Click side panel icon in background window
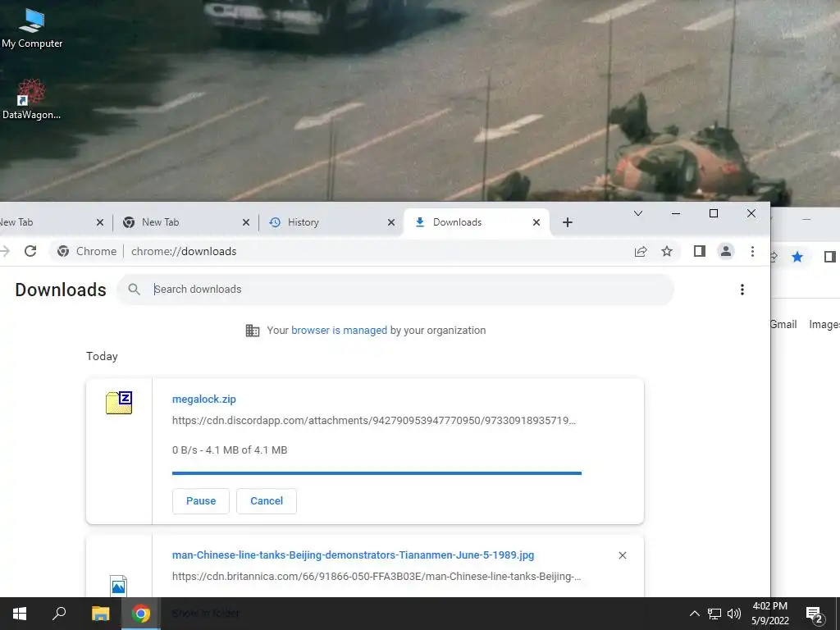The image size is (840, 630). 830,257
